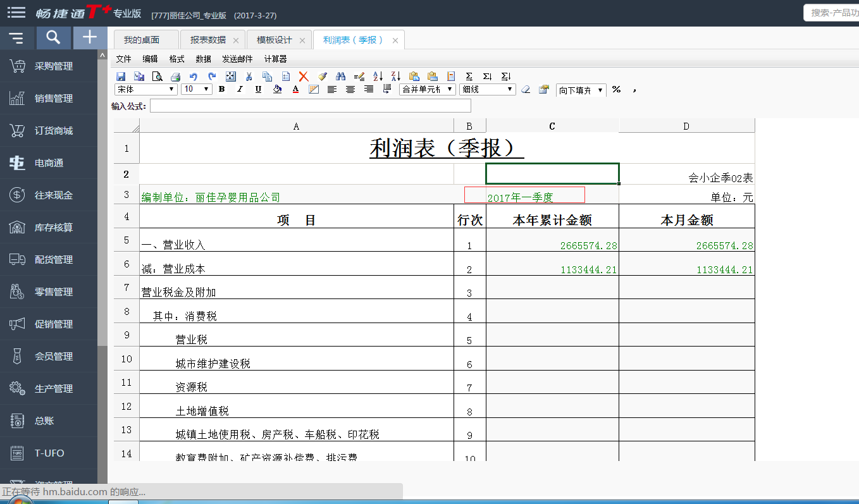Open 销售管理 in the sidebar
The height and width of the screenshot is (504, 859).
coord(49,98)
